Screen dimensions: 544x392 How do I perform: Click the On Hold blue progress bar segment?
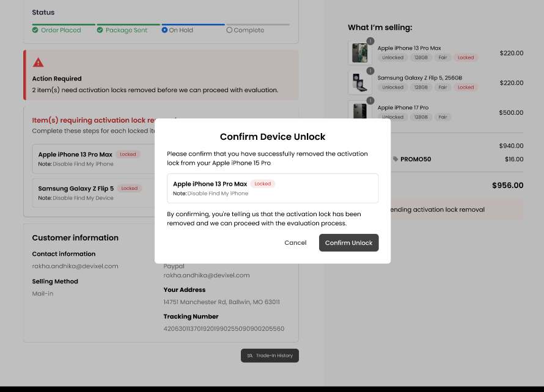pos(193,24)
